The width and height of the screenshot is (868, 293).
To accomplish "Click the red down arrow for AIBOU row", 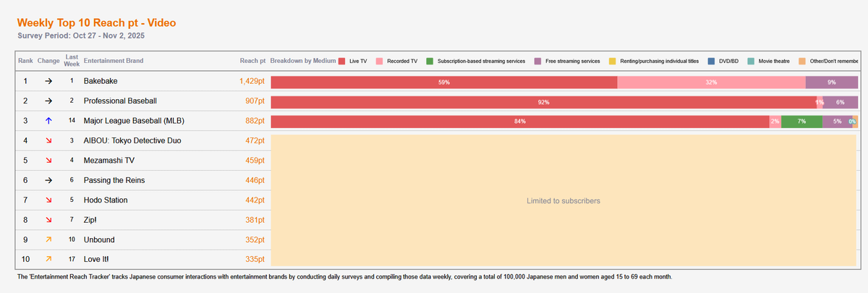I will [48, 140].
